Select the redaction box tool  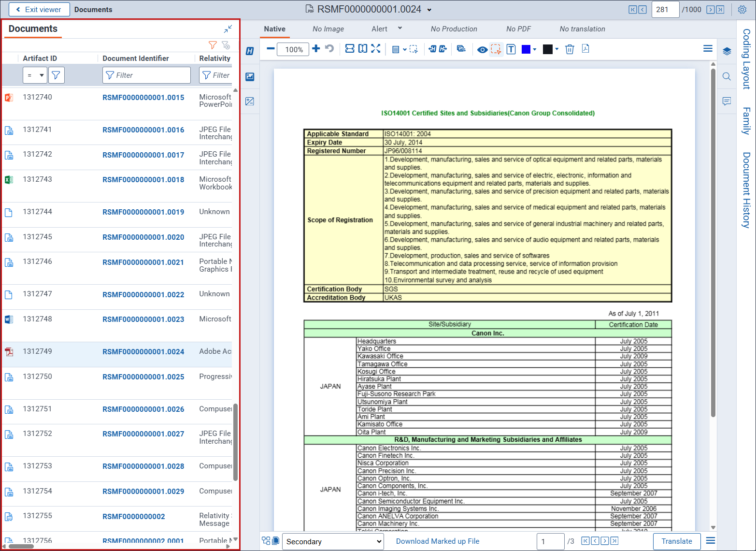(496, 49)
